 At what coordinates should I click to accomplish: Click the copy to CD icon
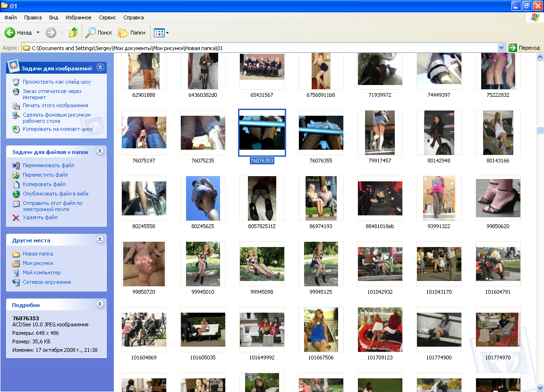(16, 129)
